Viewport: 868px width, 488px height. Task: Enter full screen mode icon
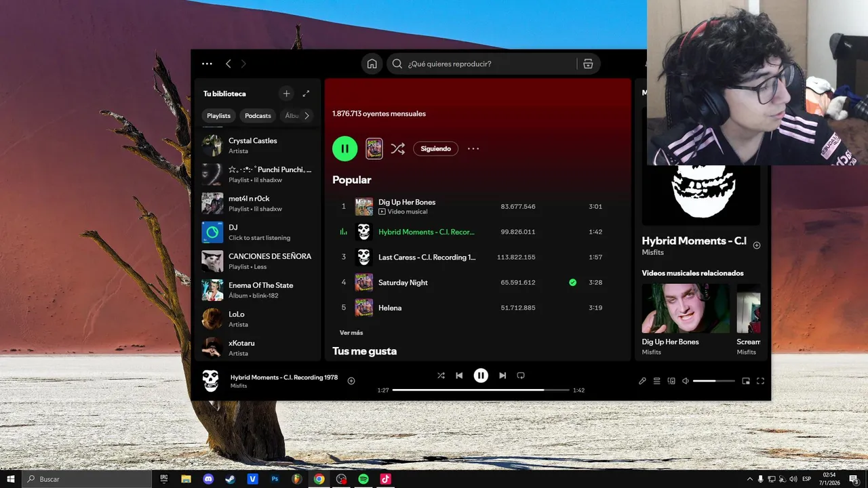point(760,381)
